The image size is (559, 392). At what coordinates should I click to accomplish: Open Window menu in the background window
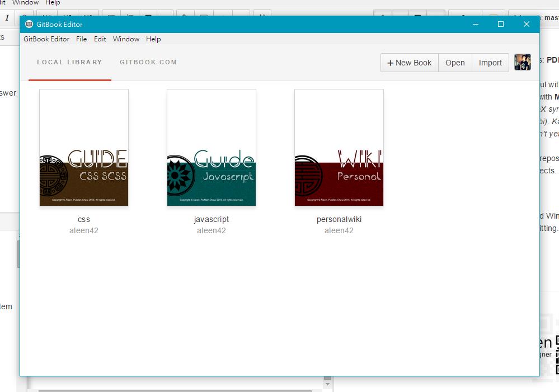(25, 3)
